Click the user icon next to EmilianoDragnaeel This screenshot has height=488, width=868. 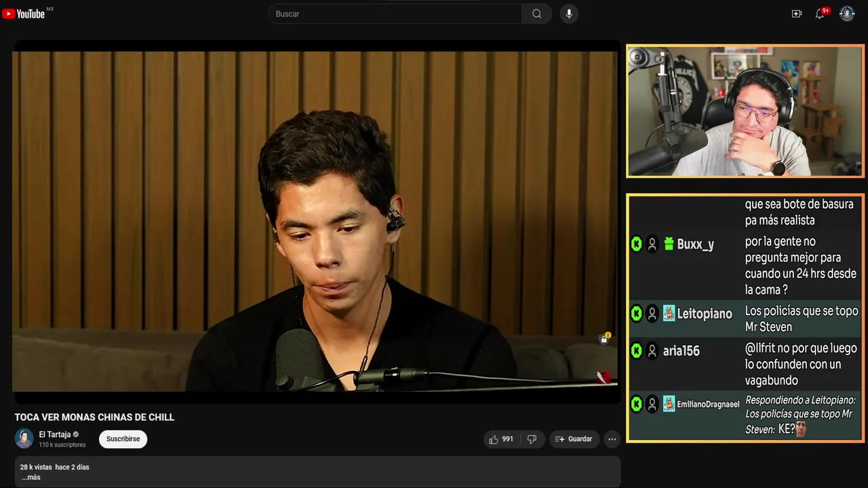click(652, 404)
